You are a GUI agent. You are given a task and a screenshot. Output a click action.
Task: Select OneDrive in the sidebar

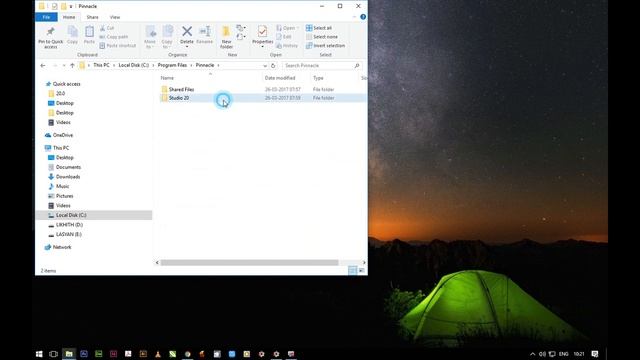[63, 135]
